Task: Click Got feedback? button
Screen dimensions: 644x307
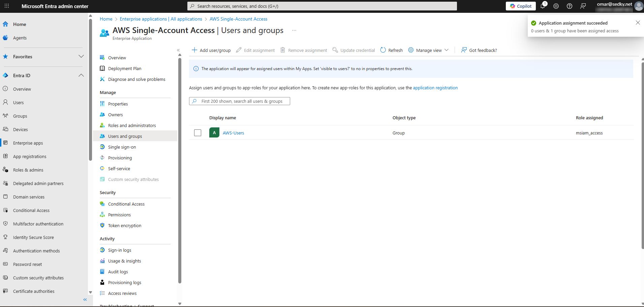Action: tap(479, 50)
